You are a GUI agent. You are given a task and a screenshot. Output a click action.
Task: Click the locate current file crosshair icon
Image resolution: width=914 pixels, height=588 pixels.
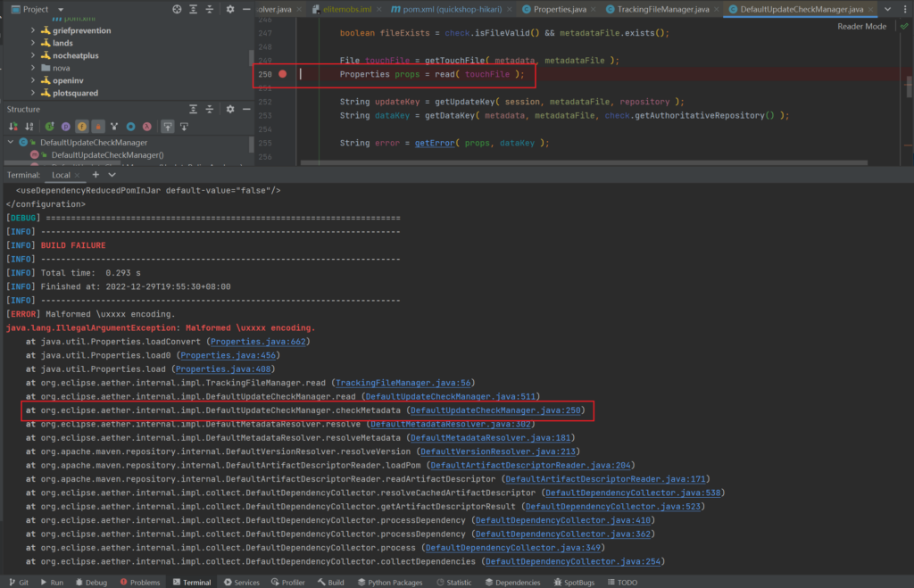coord(176,9)
